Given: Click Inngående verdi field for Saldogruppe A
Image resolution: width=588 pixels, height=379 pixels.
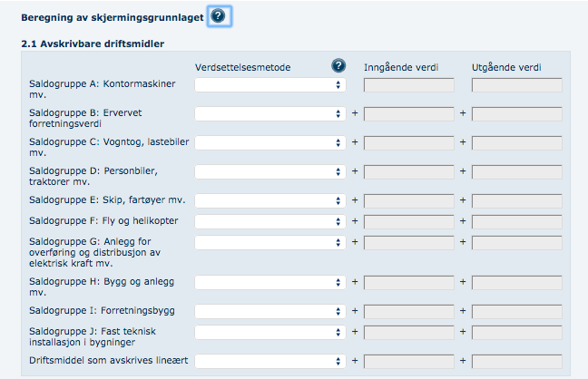Looking at the screenshot, I should (x=408, y=85).
